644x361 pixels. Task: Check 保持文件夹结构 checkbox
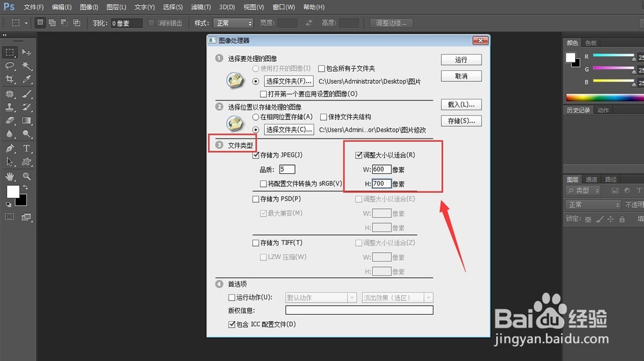click(324, 117)
